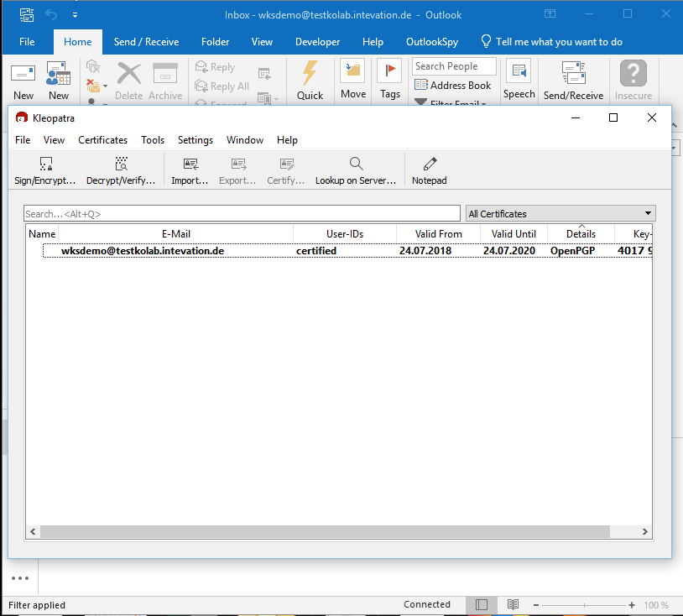Screen dimensions: 683x616
Task: Click Address Book in Outlook ribbon
Action: click(453, 85)
